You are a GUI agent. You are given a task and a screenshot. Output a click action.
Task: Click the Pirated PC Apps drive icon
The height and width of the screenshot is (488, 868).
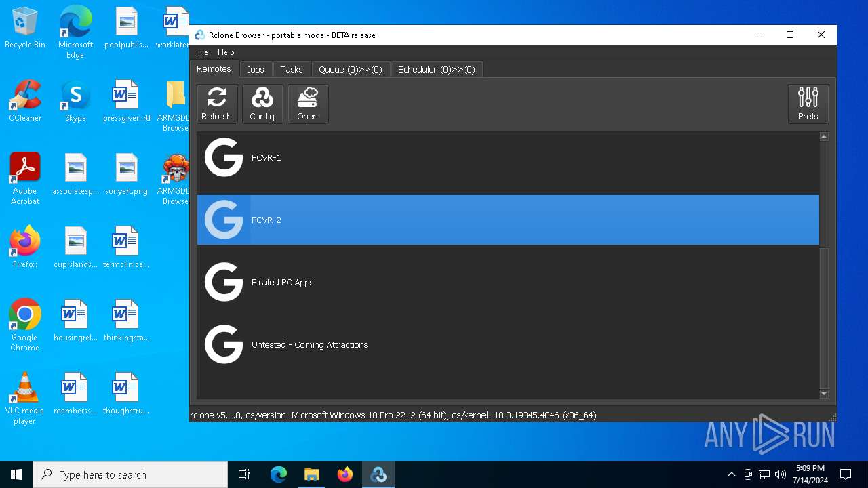[224, 282]
